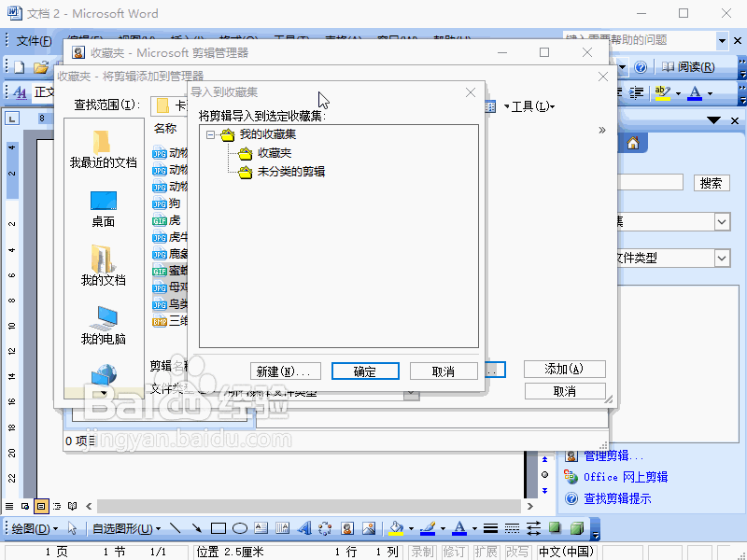
Task: Open AutoShapes (自选图形) menu
Action: point(126,528)
